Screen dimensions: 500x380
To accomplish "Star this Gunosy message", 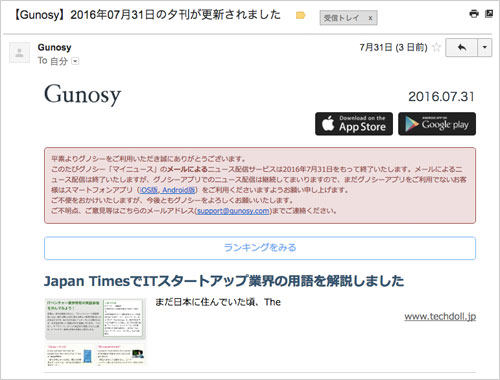I will (436, 47).
